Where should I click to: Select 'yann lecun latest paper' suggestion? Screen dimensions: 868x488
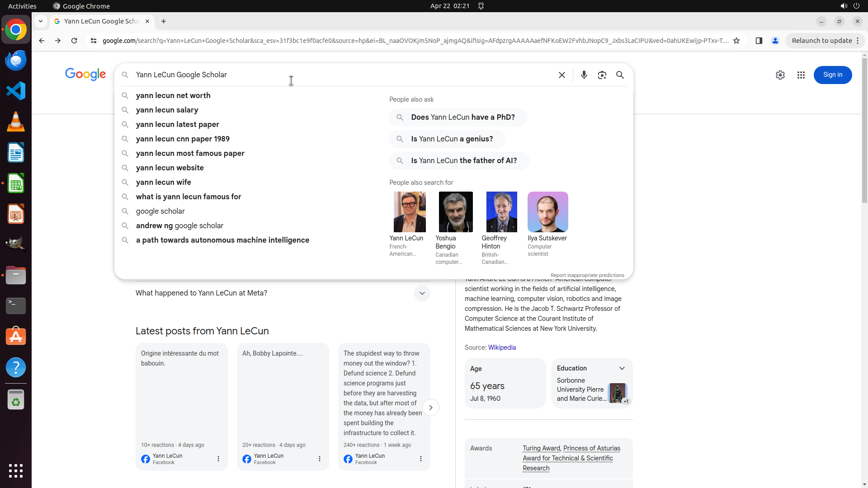pyautogui.click(x=177, y=124)
